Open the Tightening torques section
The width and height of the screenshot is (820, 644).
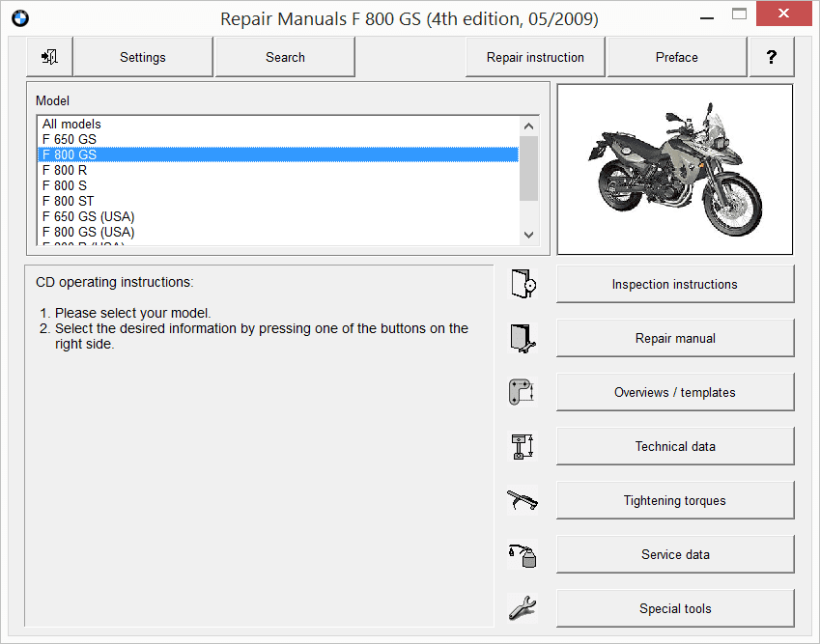pos(674,500)
